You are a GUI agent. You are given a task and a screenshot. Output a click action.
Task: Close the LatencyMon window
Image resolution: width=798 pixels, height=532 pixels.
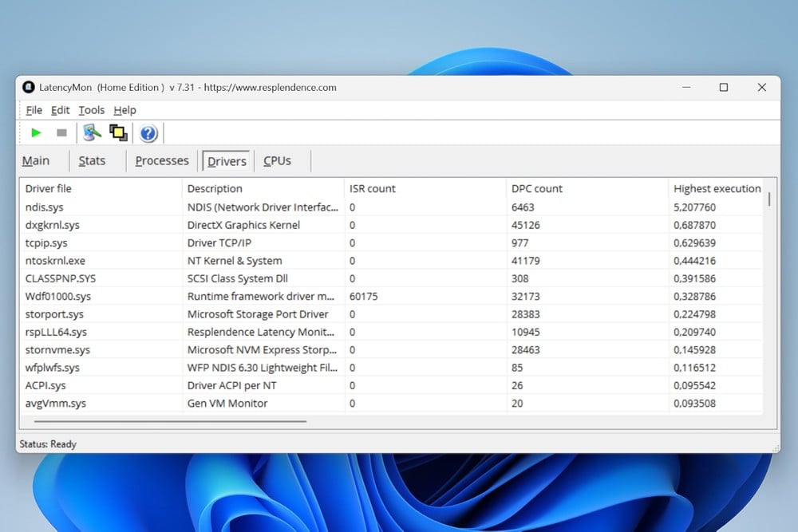coord(762,88)
